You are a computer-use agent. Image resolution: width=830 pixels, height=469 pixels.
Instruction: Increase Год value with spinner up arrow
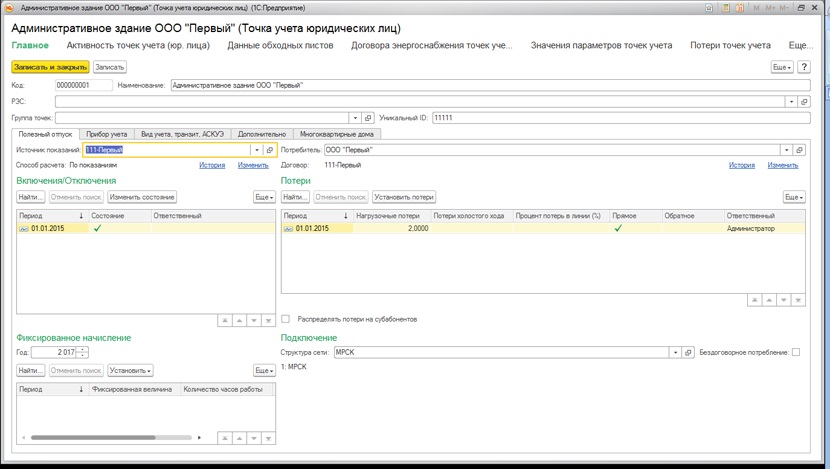[x=83, y=350]
